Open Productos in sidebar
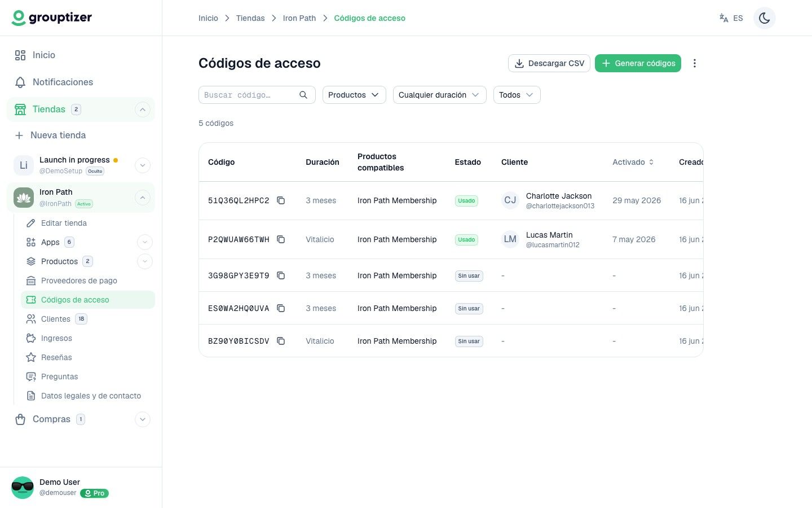The height and width of the screenshot is (508, 812). (x=59, y=261)
